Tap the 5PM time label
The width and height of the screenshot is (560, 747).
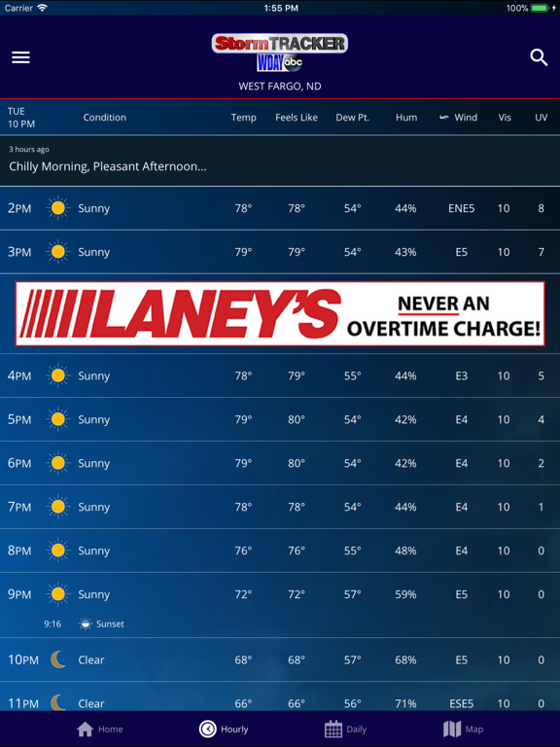(x=19, y=420)
